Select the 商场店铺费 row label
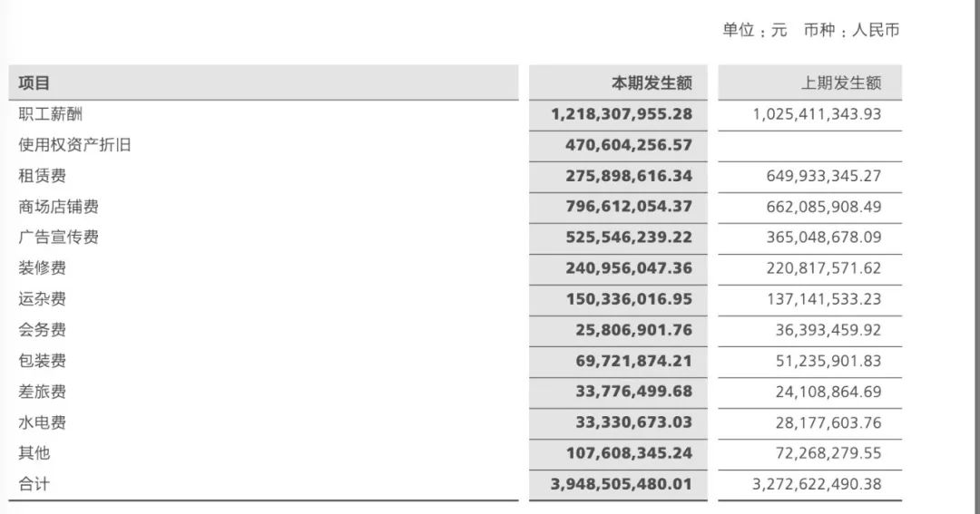980x514 pixels. click(x=58, y=207)
